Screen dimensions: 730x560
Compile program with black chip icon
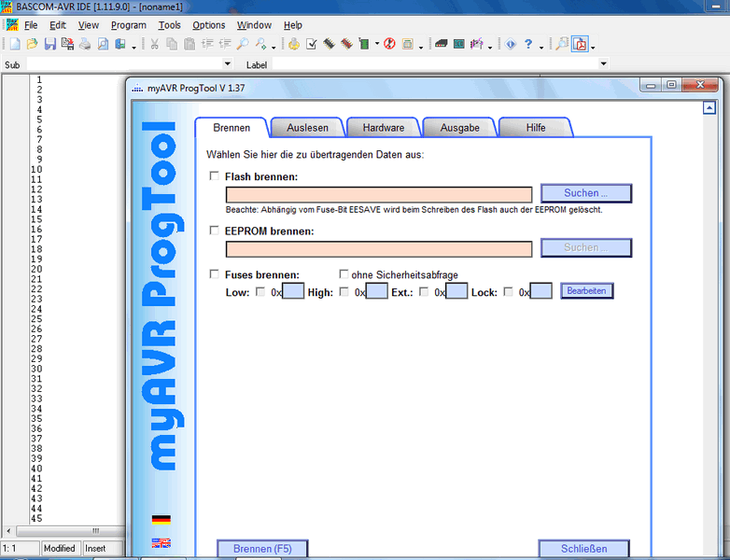[330, 44]
